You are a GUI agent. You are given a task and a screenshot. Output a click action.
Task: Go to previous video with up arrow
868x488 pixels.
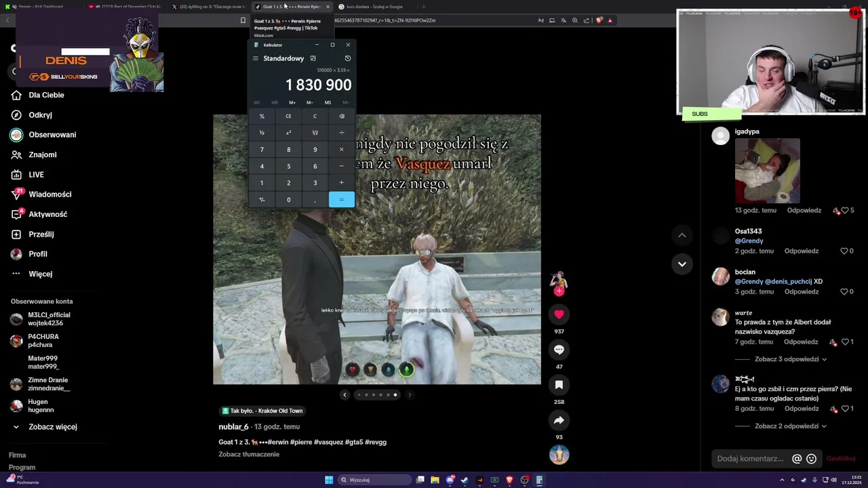tap(682, 235)
